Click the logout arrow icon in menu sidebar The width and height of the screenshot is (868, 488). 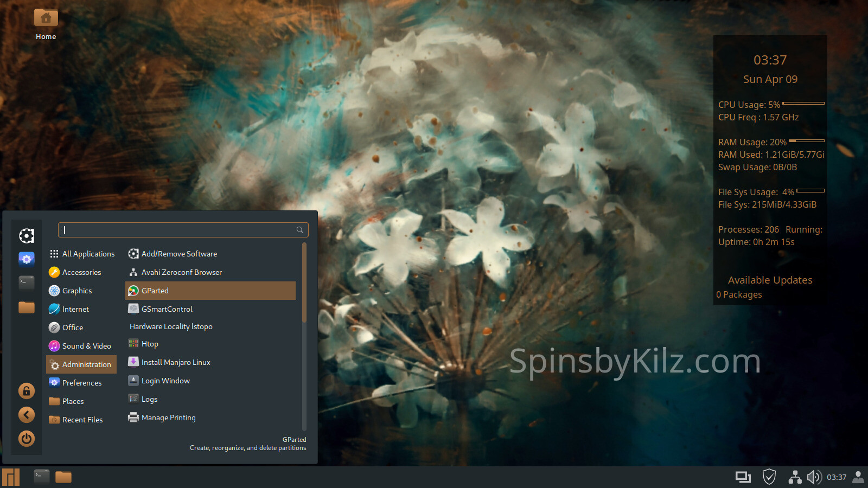tap(26, 415)
